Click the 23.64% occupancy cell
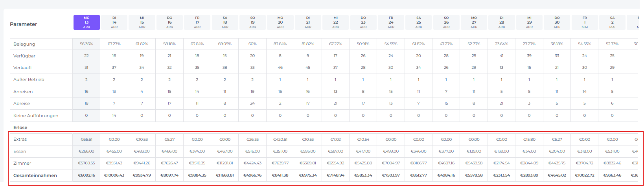644x186 pixels. click(502, 44)
